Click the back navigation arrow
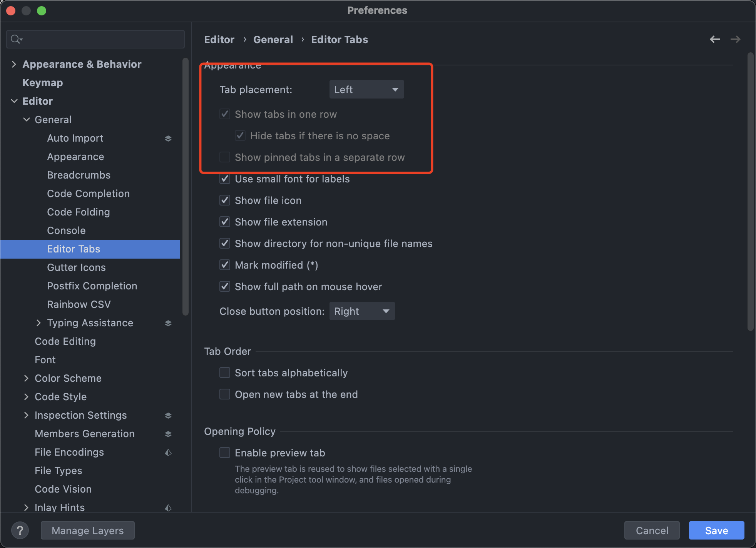 pos(714,39)
